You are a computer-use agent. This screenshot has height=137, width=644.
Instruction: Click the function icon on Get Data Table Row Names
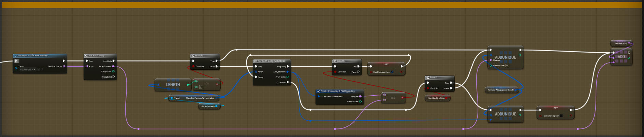[x=16, y=56]
